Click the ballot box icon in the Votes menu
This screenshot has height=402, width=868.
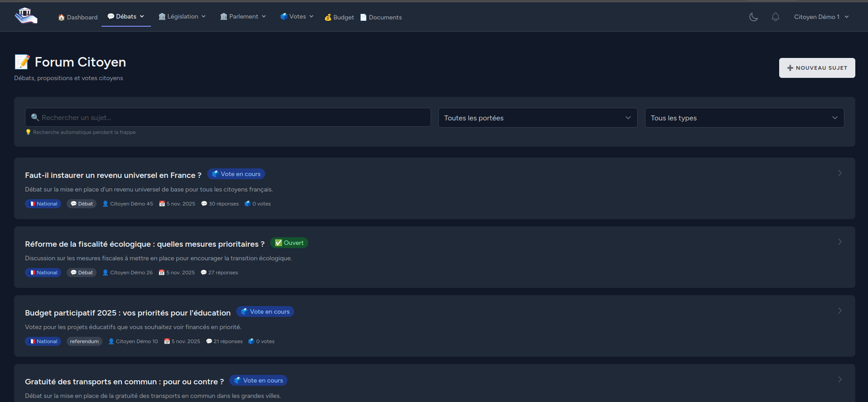(x=284, y=16)
